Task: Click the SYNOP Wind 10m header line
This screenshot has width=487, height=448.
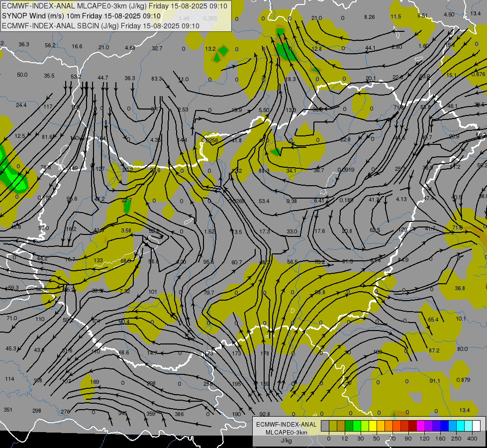Action: [x=82, y=16]
